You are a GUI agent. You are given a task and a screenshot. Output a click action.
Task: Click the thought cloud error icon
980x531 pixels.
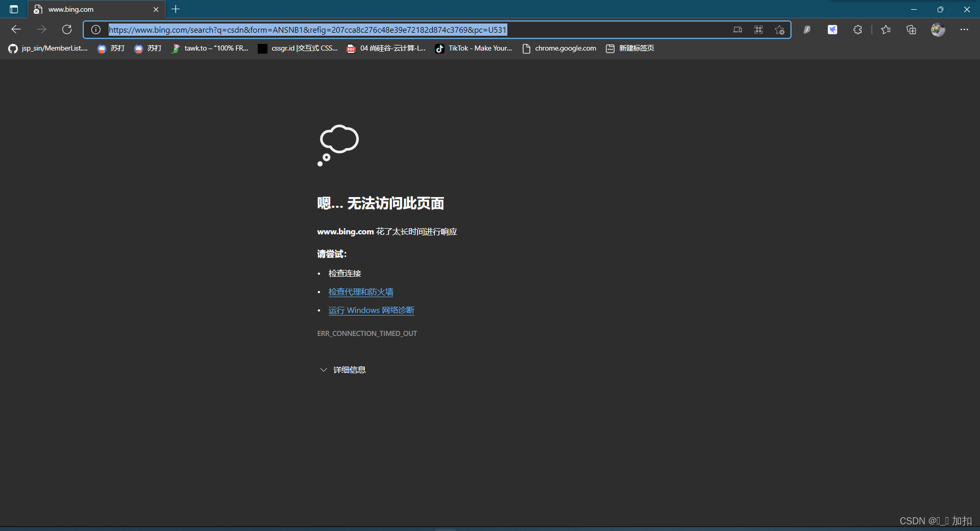[338, 145]
